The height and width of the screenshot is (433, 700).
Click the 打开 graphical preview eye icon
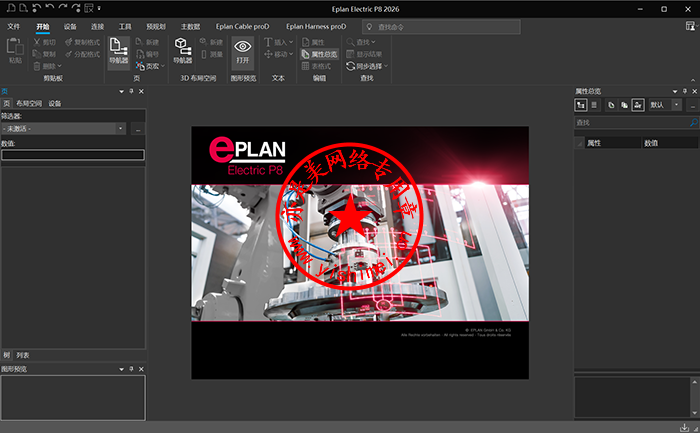coord(243,50)
